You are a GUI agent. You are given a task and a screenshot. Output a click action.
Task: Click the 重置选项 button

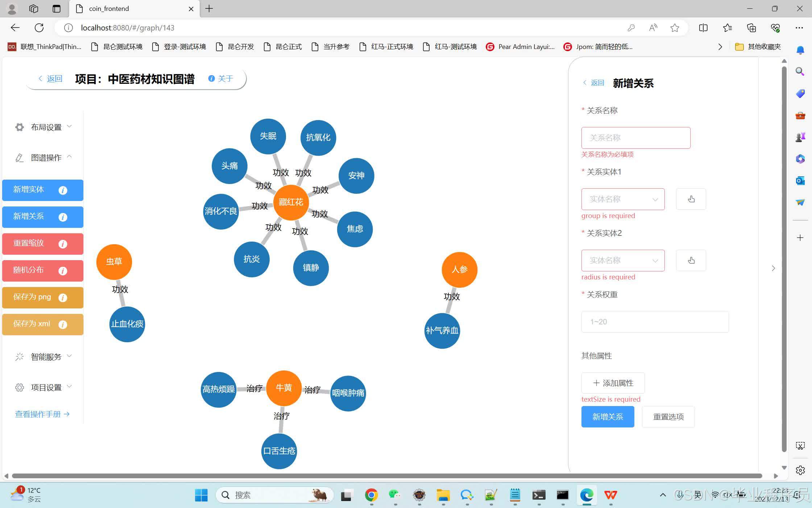(x=668, y=417)
